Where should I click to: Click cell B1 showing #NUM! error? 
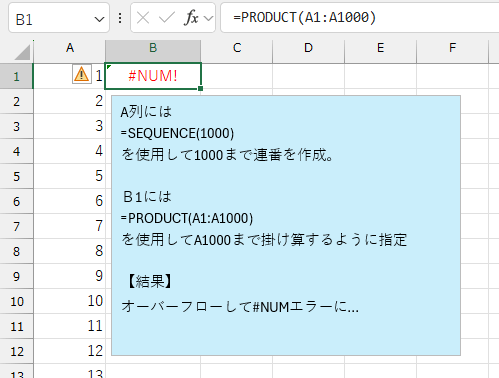click(x=153, y=76)
